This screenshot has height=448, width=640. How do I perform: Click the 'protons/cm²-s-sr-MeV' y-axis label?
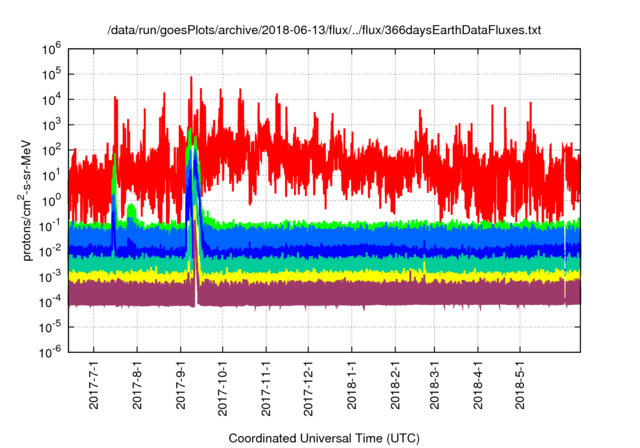26,200
